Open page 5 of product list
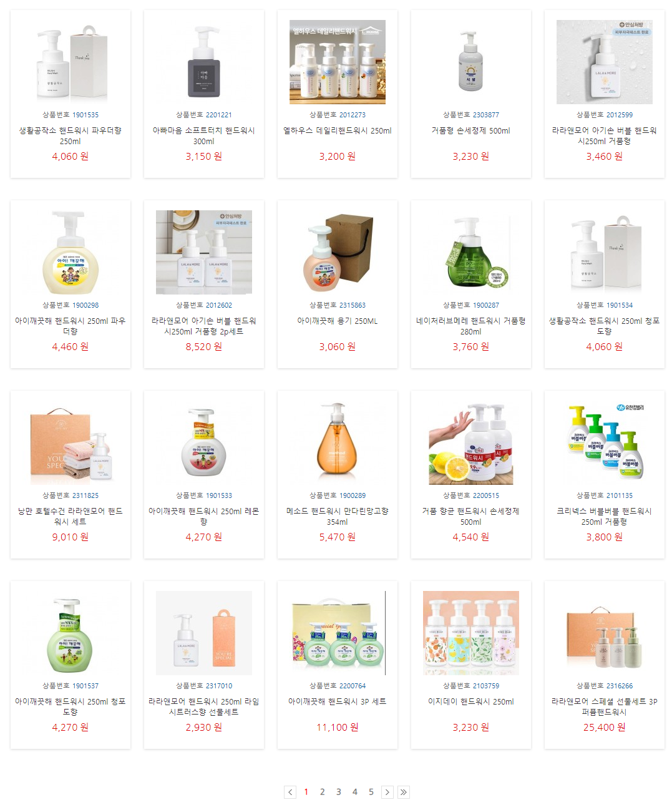This screenshot has width=672, height=810. [x=371, y=792]
